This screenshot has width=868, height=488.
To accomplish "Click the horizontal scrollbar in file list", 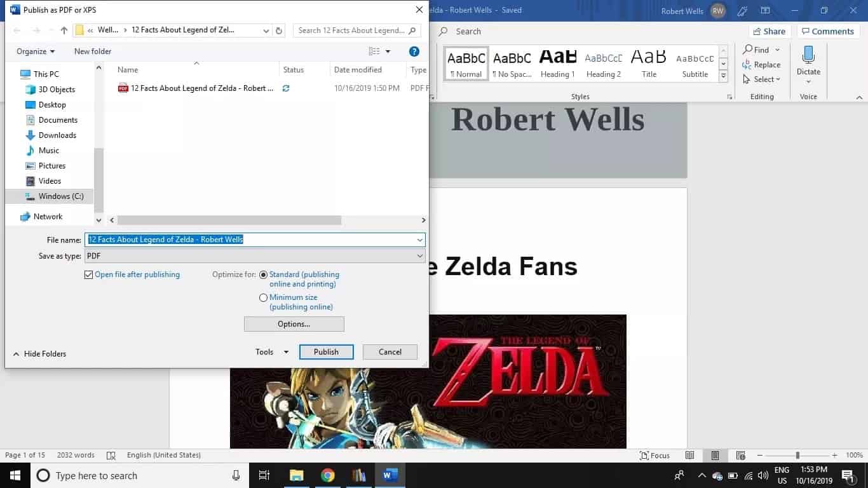I will 229,220.
